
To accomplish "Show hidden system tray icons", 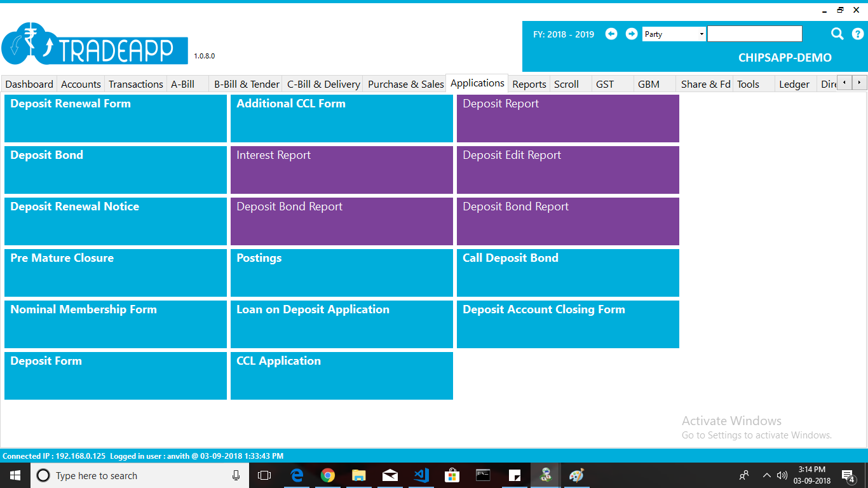I will (x=766, y=475).
